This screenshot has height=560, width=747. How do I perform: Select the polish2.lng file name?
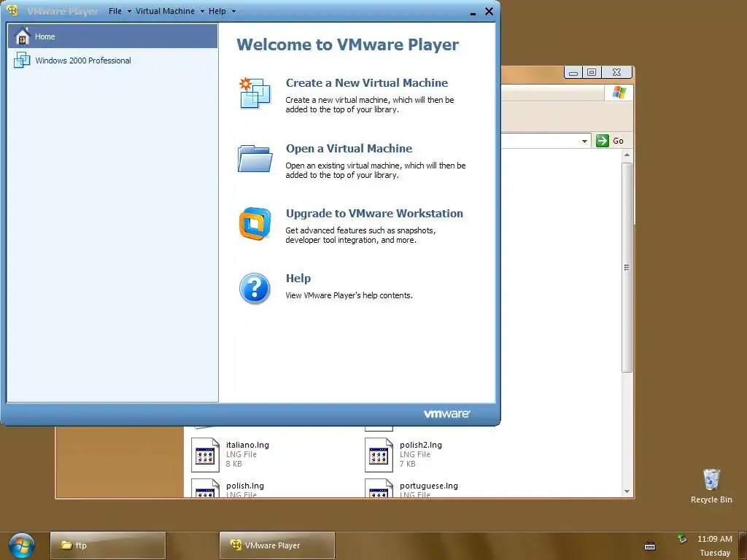421,446
